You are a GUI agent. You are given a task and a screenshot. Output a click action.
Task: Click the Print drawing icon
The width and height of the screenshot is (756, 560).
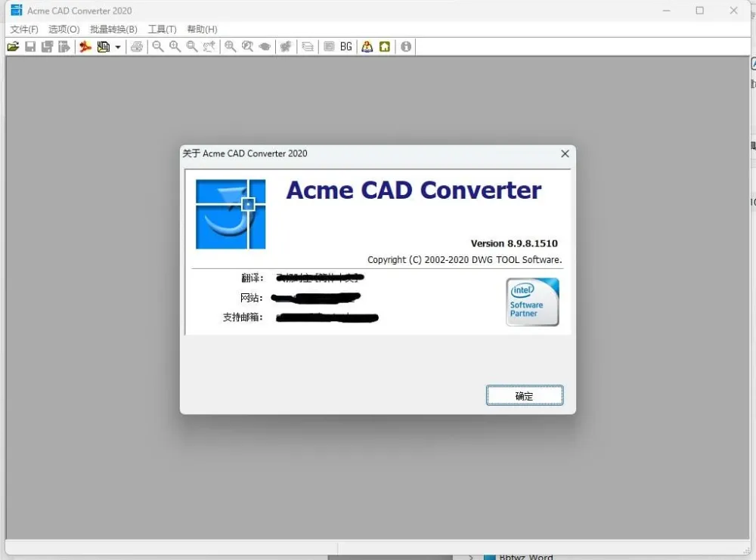(x=137, y=46)
